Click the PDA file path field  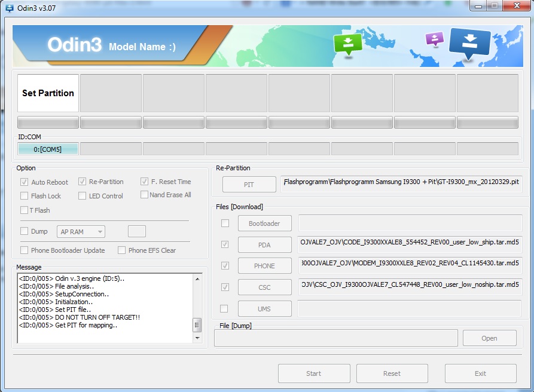[x=410, y=244]
